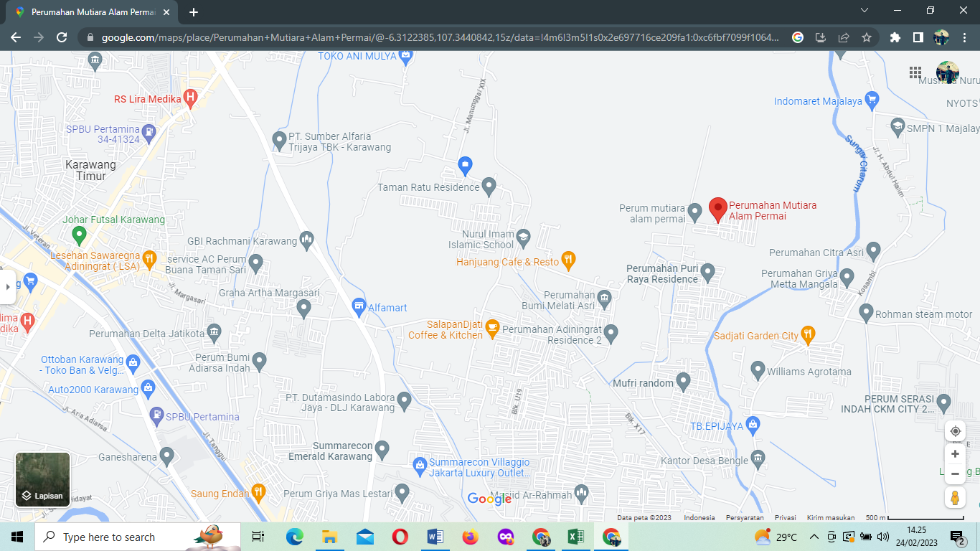The width and height of the screenshot is (980, 551).
Task: Click the Rohman steam motor marker
Action: (866, 313)
